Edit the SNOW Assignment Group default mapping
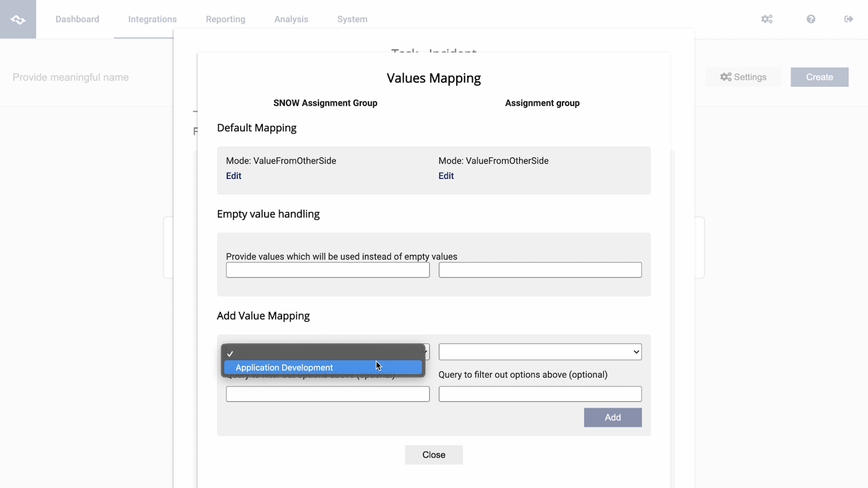 233,175
